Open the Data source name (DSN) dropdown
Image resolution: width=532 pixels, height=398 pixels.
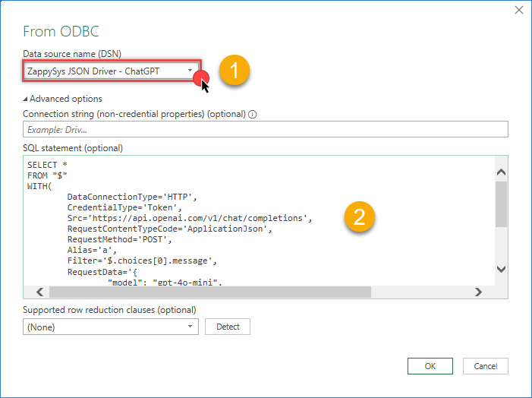tap(112, 71)
